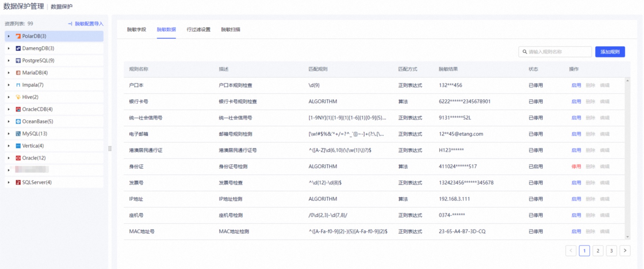Click the next page arrow

point(625,251)
